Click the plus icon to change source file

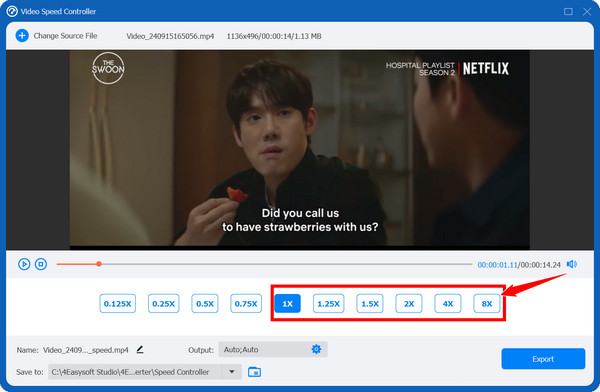[22, 36]
